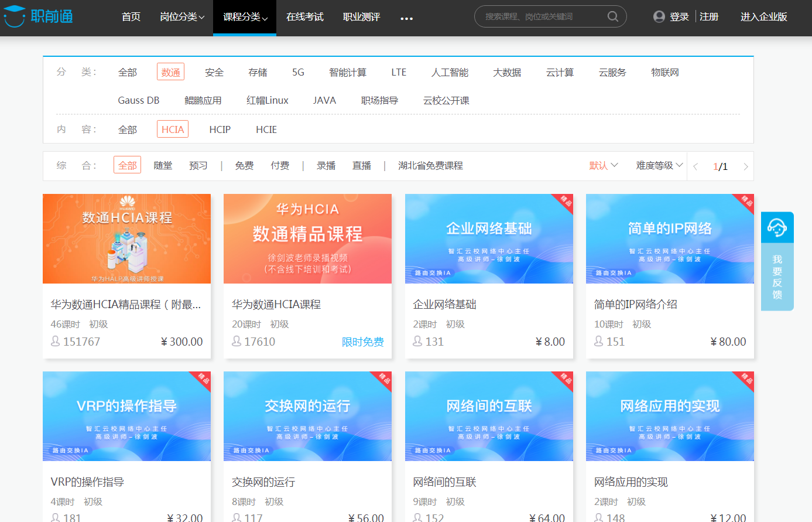
Task: Filter by 付费 courses
Action: coord(280,166)
